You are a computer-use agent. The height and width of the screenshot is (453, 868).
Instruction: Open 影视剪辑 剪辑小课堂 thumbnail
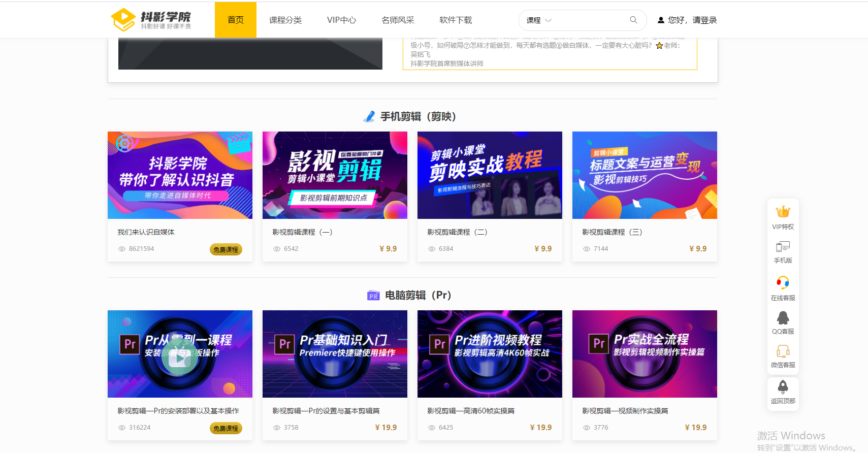click(335, 175)
